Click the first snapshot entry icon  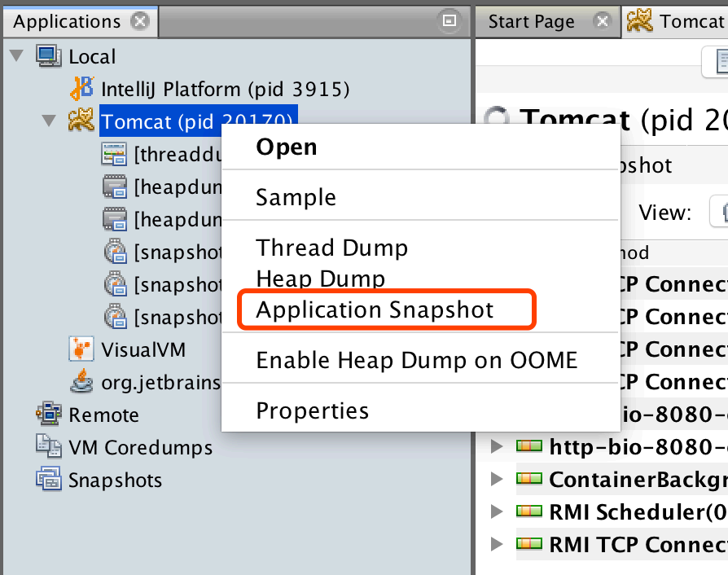pyautogui.click(x=115, y=252)
